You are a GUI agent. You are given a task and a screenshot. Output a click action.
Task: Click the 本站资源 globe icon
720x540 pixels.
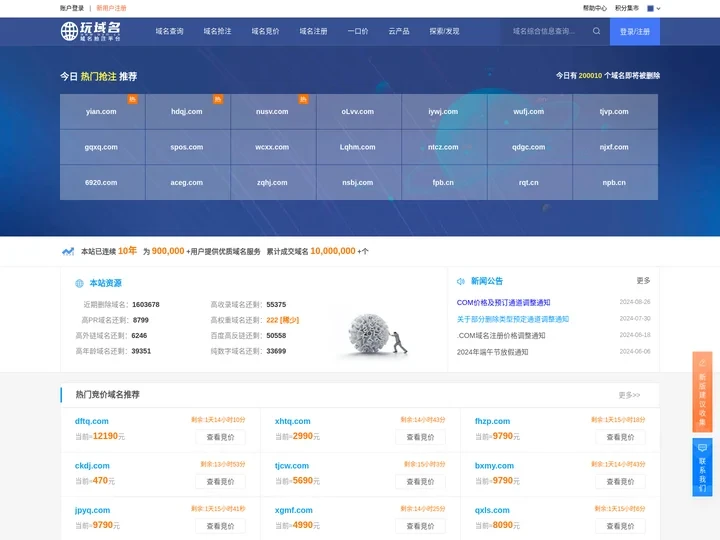pos(79,283)
